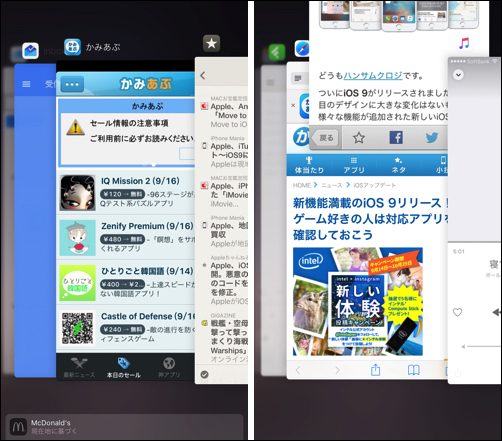Share via the Facebook icon
502x441 pixels.
point(396,137)
